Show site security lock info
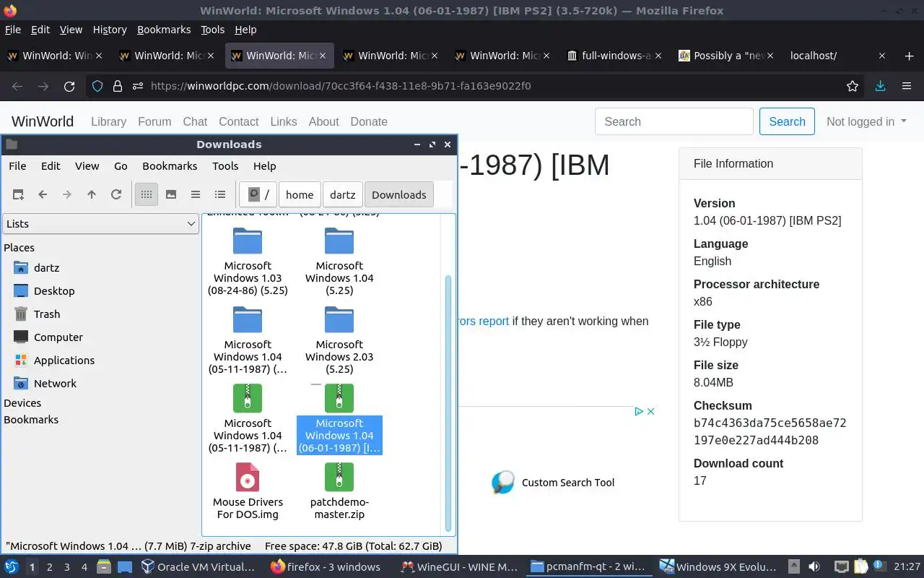 [x=118, y=86]
